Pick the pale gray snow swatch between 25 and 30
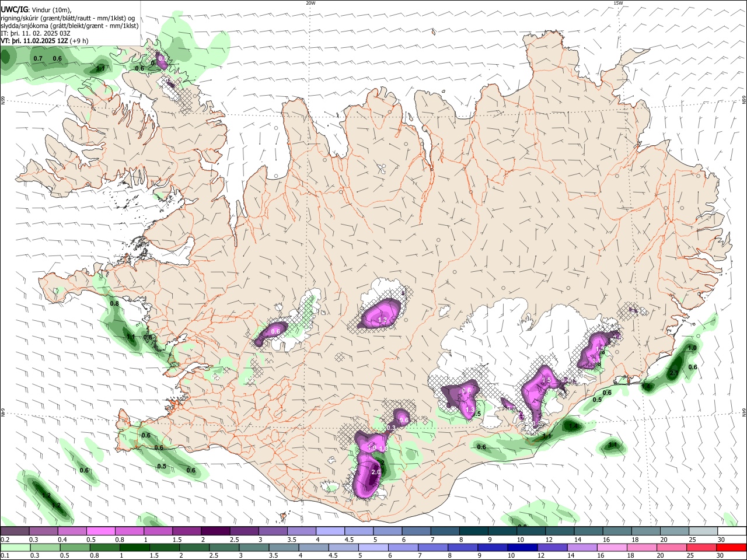Image resolution: width=747 pixels, height=560 pixels. click(704, 531)
